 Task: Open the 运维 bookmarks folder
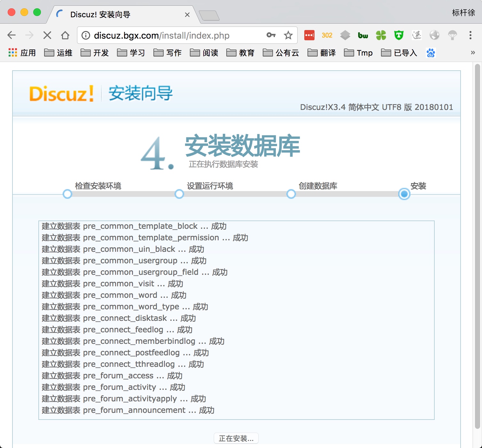58,53
